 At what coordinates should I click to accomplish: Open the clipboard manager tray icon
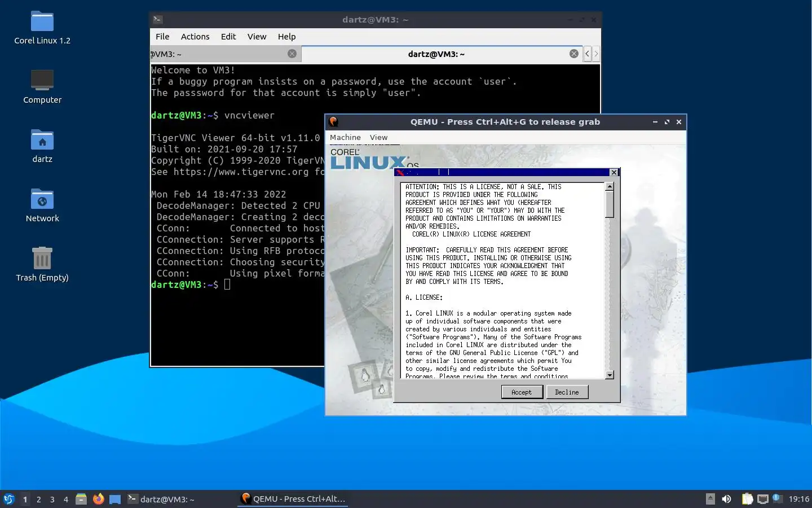747,499
